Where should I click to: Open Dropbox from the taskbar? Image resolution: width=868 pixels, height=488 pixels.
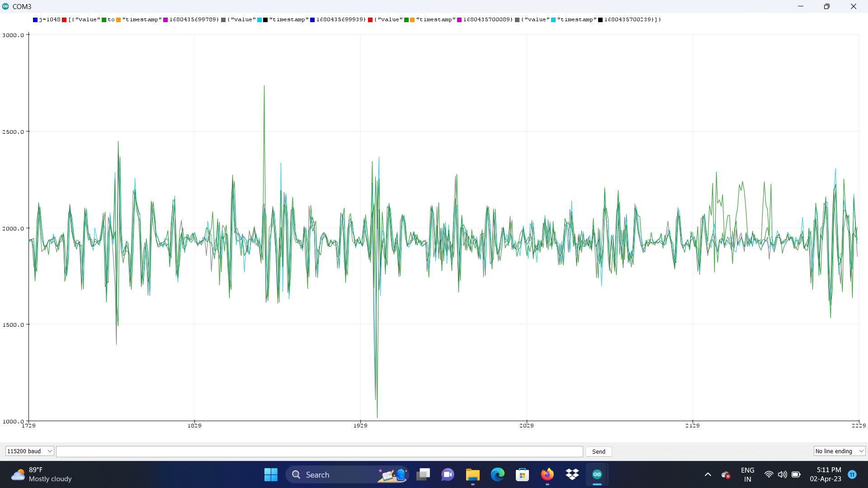[572, 474]
